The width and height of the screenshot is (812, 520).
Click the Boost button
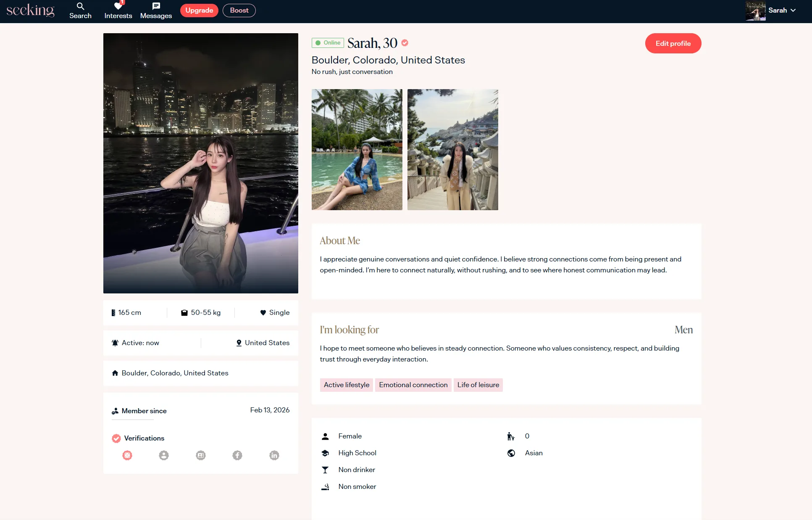239,11
